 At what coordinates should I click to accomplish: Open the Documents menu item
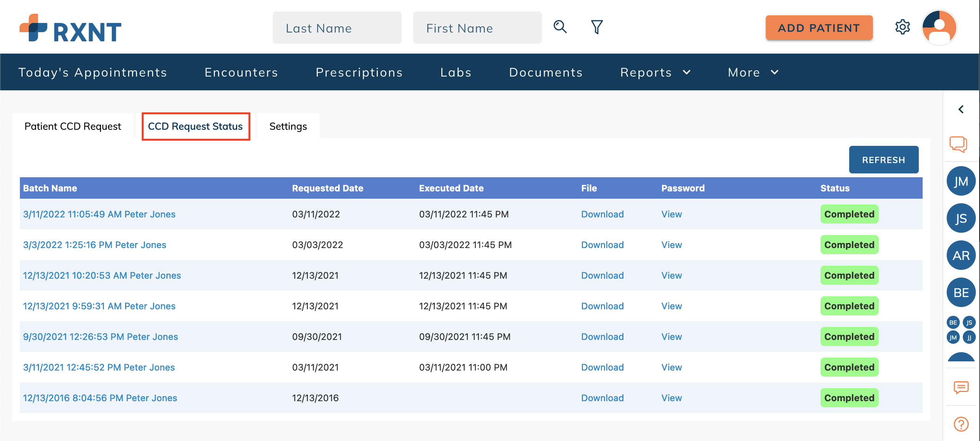(x=546, y=72)
